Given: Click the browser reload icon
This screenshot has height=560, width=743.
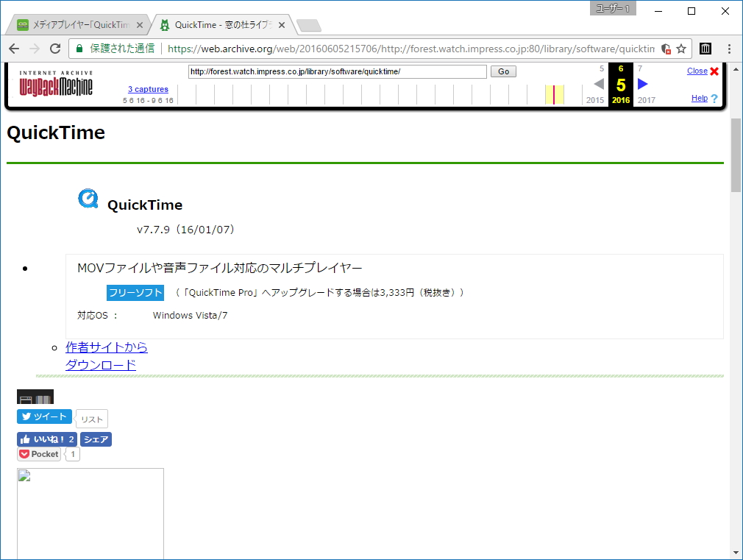Looking at the screenshot, I should [55, 47].
